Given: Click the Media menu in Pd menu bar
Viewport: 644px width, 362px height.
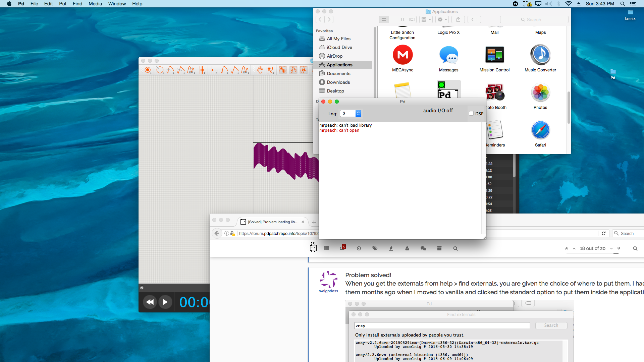Looking at the screenshot, I should pos(95,4).
